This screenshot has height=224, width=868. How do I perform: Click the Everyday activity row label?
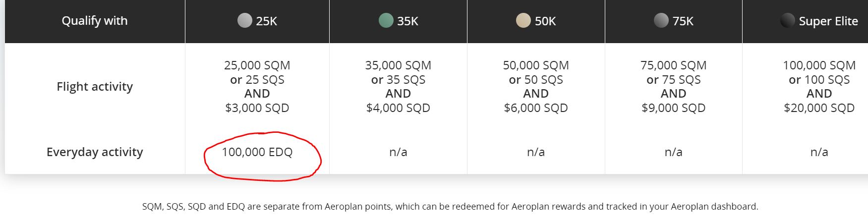point(95,152)
